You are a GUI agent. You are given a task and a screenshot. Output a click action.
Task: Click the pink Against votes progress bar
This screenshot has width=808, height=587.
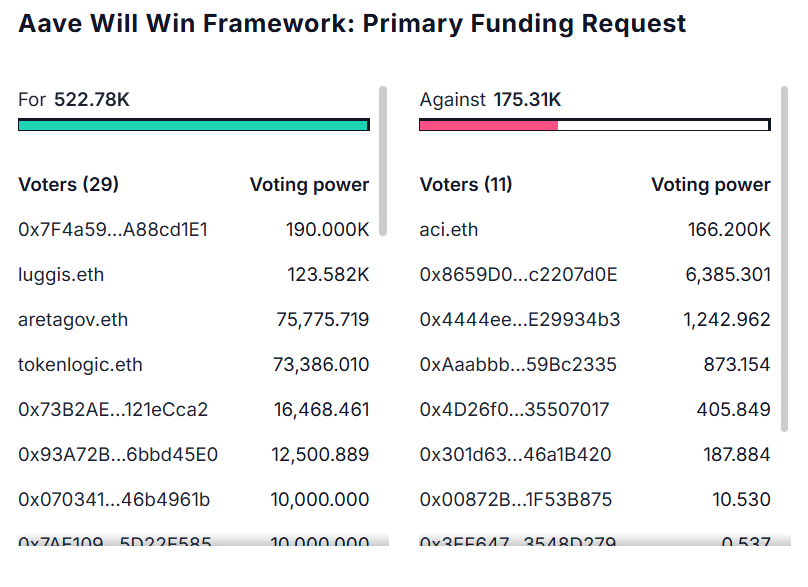click(488, 125)
